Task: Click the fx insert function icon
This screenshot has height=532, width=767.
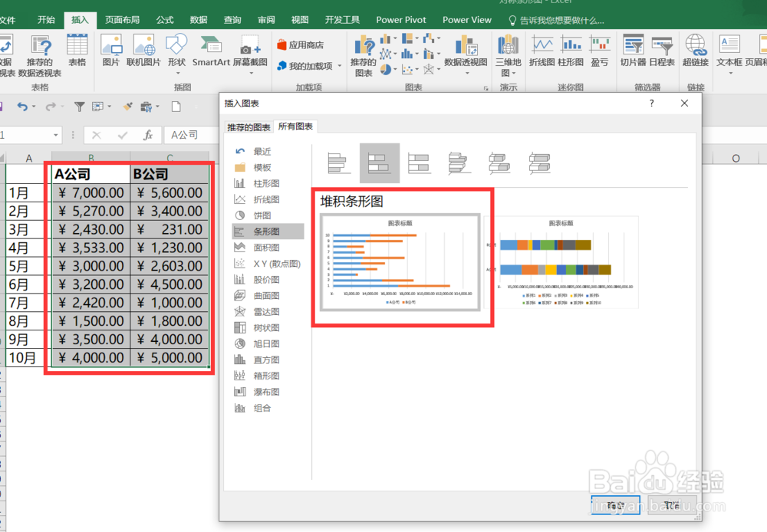Action: click(148, 135)
